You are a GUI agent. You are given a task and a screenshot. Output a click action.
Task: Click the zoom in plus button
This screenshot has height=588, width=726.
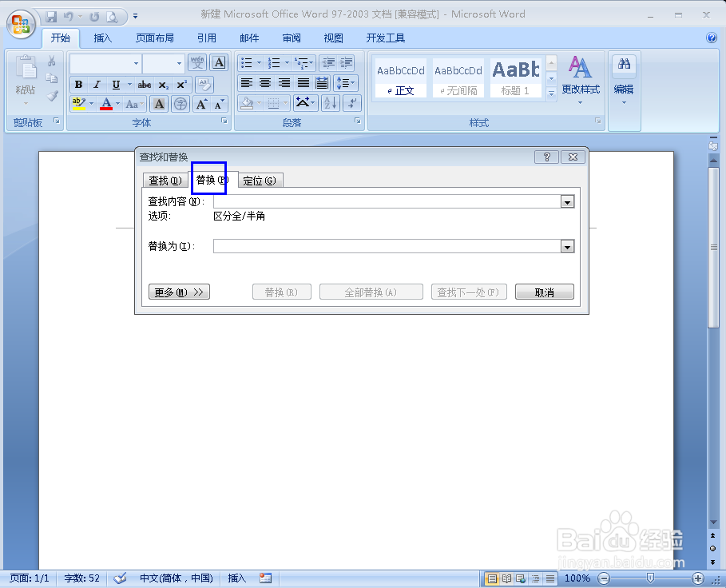pyautogui.click(x=698, y=578)
